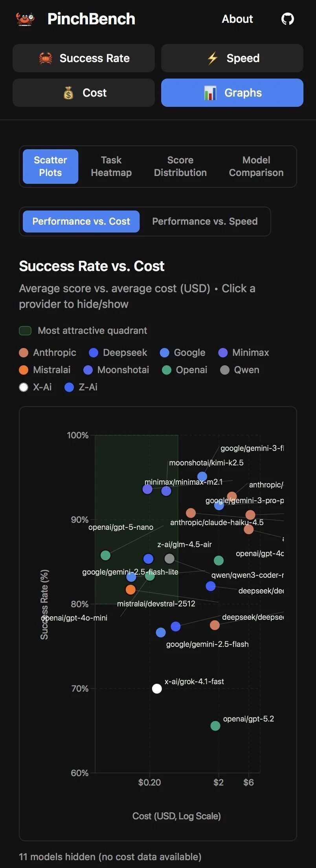
Task: Click the openai/gpt-5.2 green data point
Action: pyautogui.click(x=215, y=726)
